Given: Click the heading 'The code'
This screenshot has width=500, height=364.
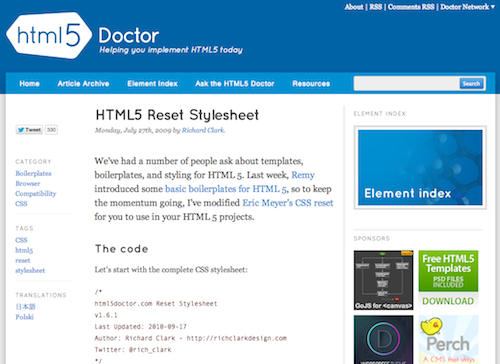Looking at the screenshot, I should pyautogui.click(x=121, y=249).
